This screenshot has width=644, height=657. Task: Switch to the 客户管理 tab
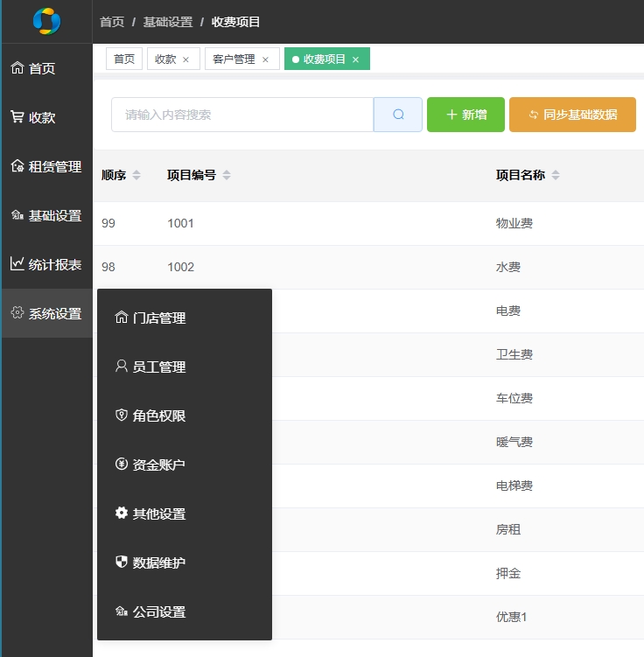click(234, 59)
